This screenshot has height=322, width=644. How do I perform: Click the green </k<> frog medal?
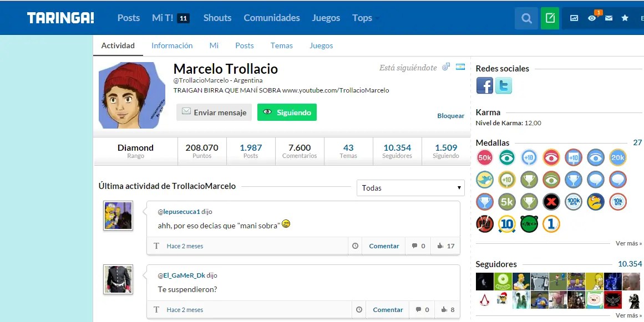pyautogui.click(x=529, y=224)
